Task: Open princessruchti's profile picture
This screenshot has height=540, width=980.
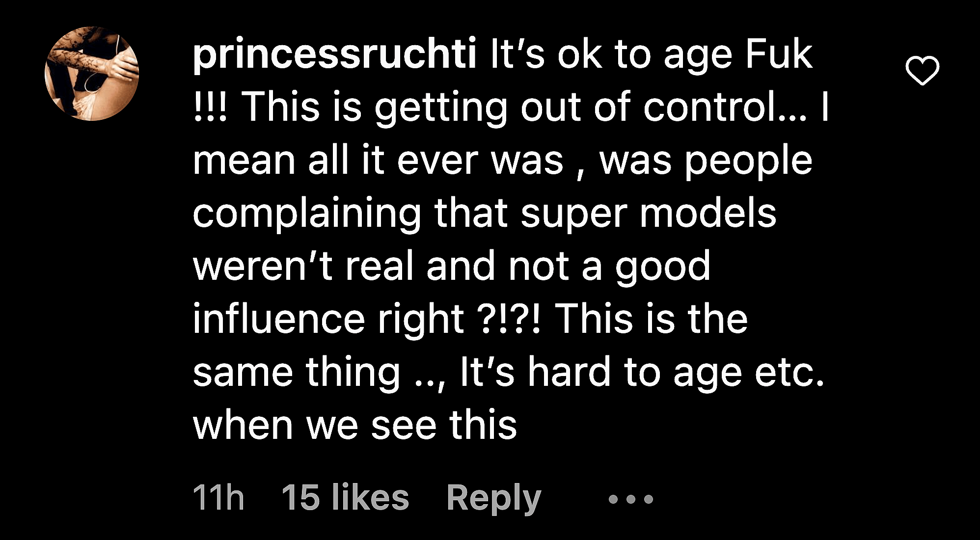Action: pos(92,73)
